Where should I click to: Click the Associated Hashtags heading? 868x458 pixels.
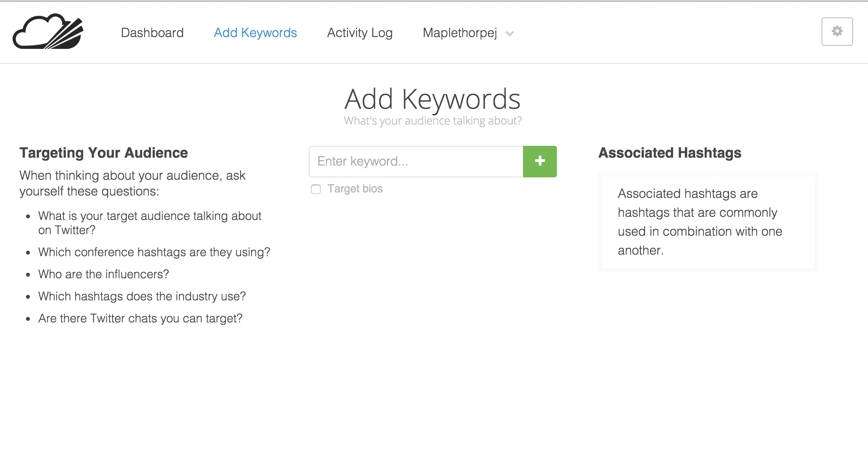pos(670,153)
